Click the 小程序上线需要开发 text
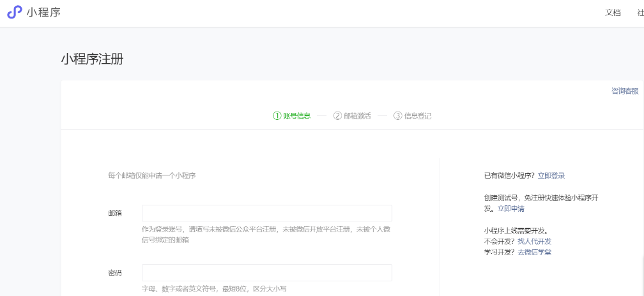Viewport: 644px width, 296px height. (x=516, y=230)
